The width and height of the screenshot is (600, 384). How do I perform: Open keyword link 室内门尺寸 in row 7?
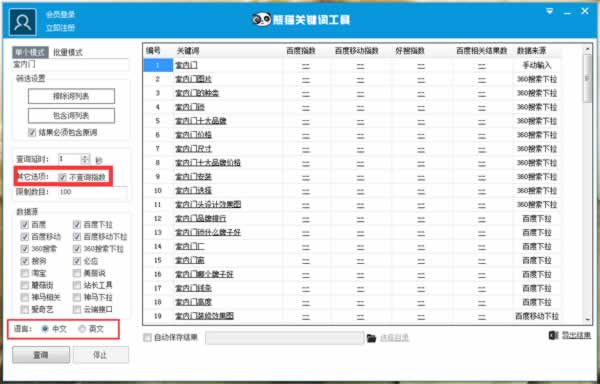coord(193,149)
